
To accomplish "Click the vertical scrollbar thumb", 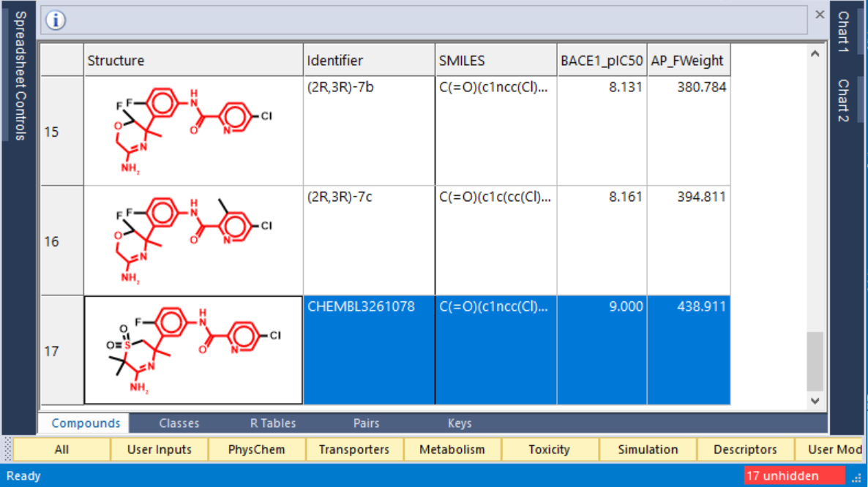I will 815,361.
